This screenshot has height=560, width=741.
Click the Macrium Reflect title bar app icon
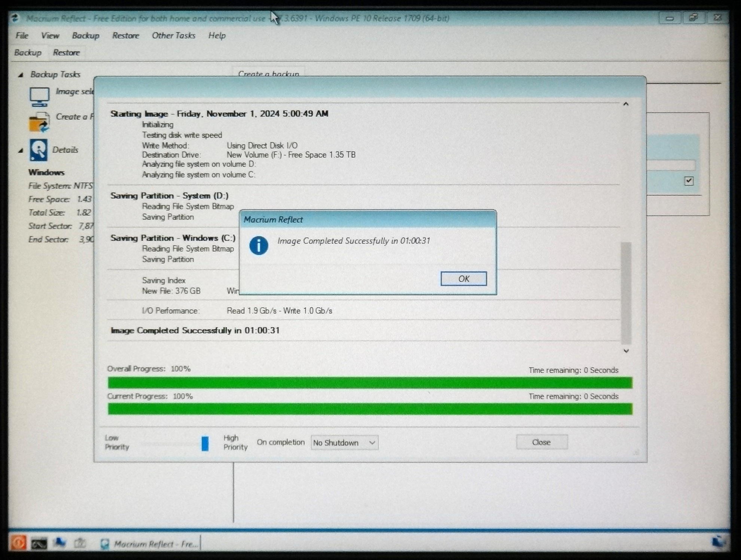pos(15,18)
